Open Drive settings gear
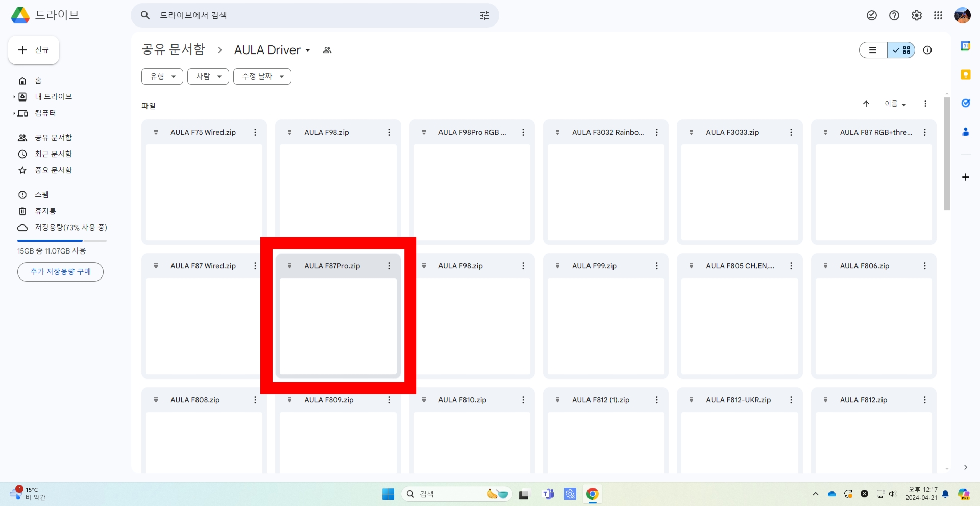The width and height of the screenshot is (980, 506). point(917,15)
